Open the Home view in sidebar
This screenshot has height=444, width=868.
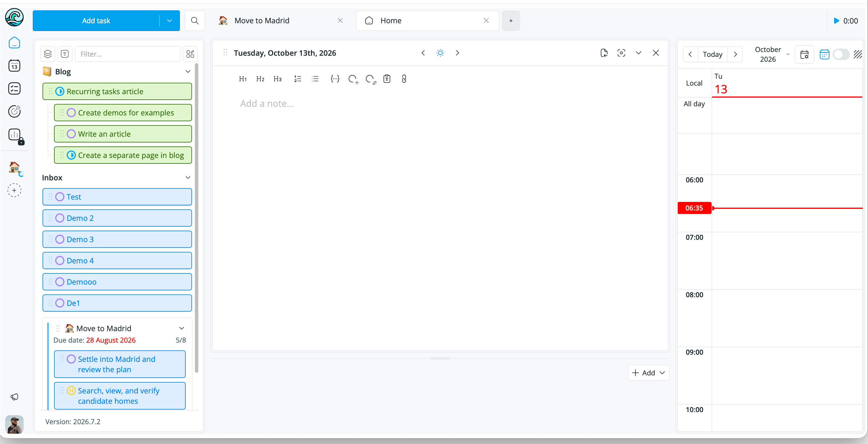(14, 43)
